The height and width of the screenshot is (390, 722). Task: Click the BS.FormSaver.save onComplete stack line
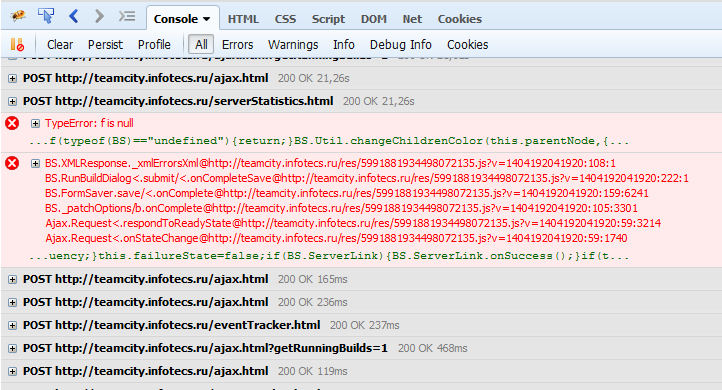347,193
